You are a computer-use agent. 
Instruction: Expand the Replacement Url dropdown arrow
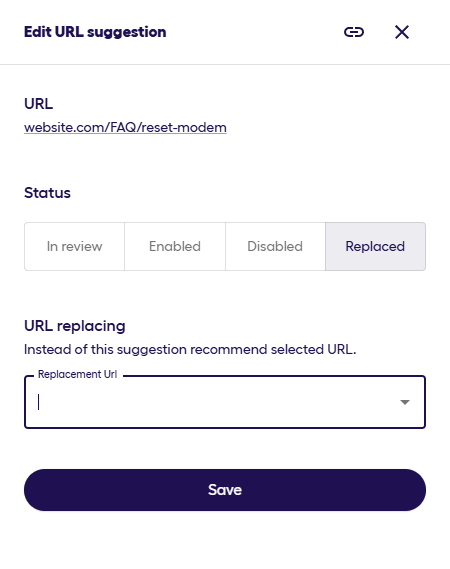tap(405, 402)
